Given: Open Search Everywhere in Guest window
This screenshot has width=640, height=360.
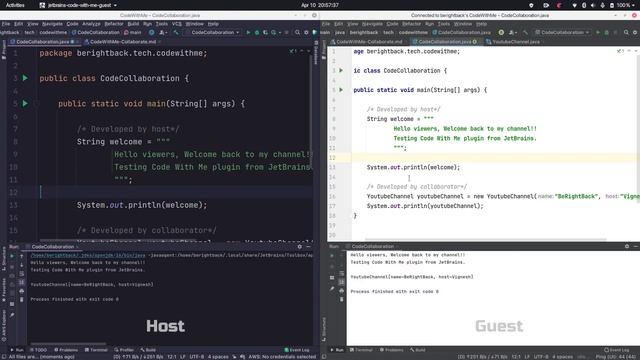Looking at the screenshot, I should [x=626, y=32].
